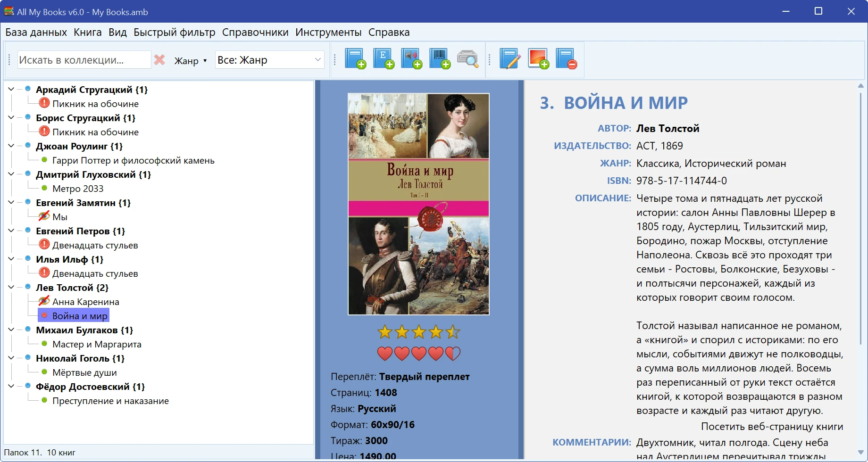Click the red alert icon under Аркадий Стругацкий
868x462 pixels.
[x=44, y=103]
